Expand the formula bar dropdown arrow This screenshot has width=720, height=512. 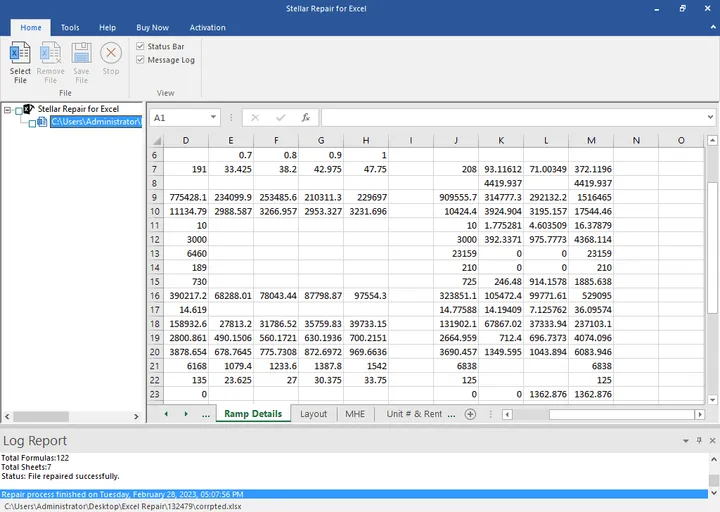pyautogui.click(x=710, y=118)
